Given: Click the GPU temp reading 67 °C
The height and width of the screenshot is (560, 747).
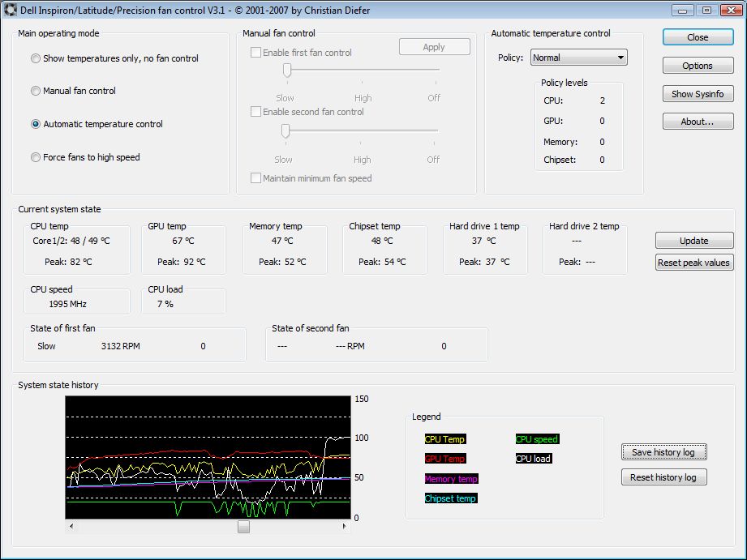Looking at the screenshot, I should pyautogui.click(x=183, y=241).
